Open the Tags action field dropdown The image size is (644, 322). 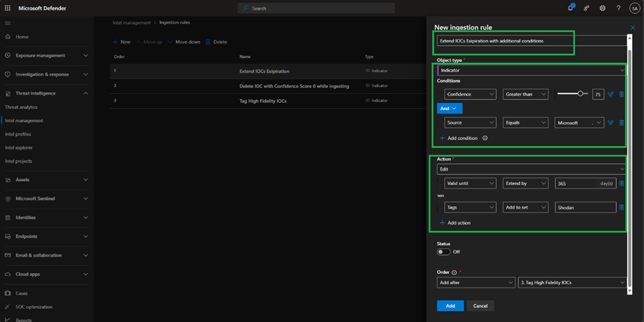tap(470, 208)
